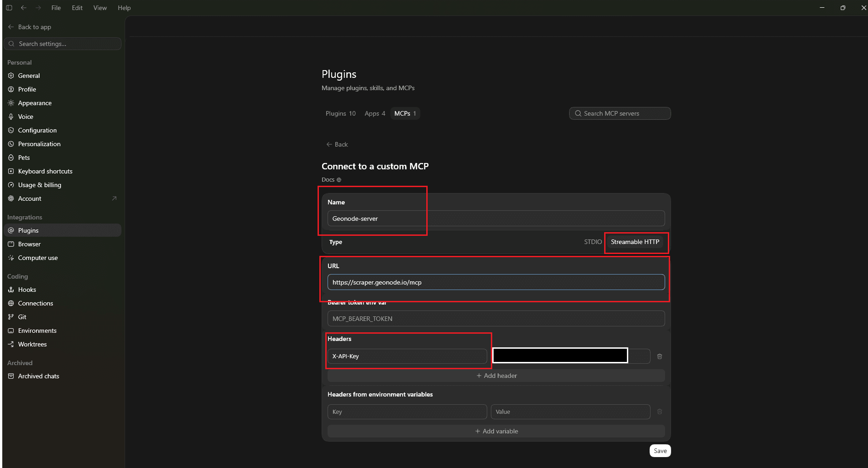This screenshot has height=468, width=868.
Task: Toggle the sidebar panel icon
Action: [9, 8]
